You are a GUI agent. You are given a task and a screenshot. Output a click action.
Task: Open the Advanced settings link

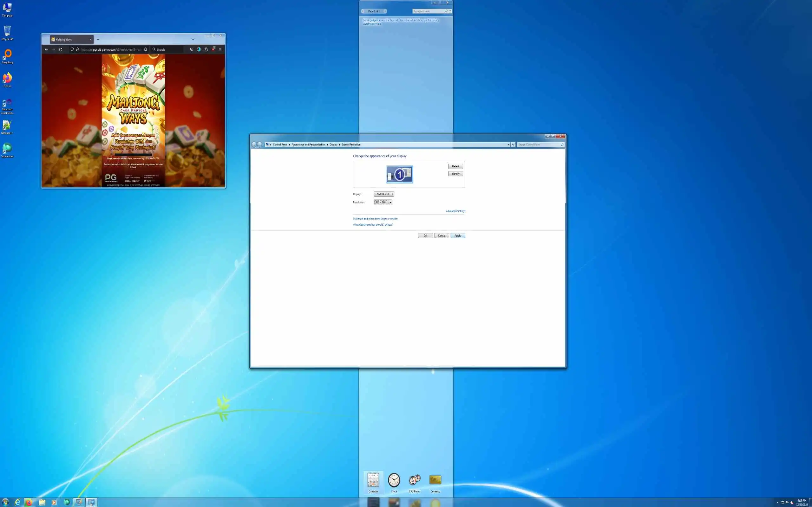(455, 211)
